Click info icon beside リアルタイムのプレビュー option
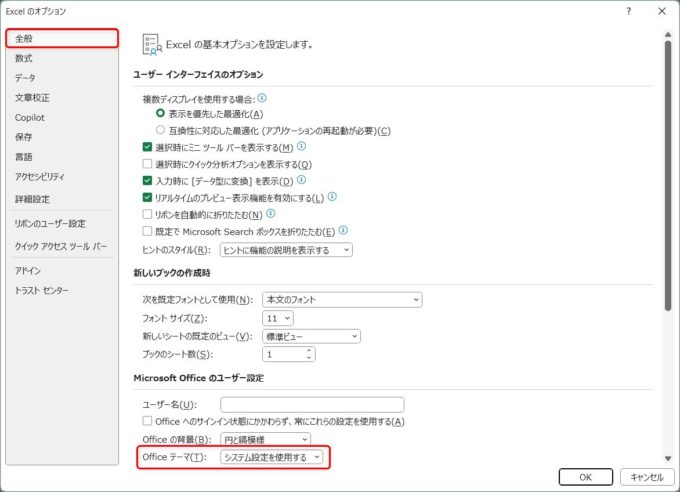 [333, 197]
